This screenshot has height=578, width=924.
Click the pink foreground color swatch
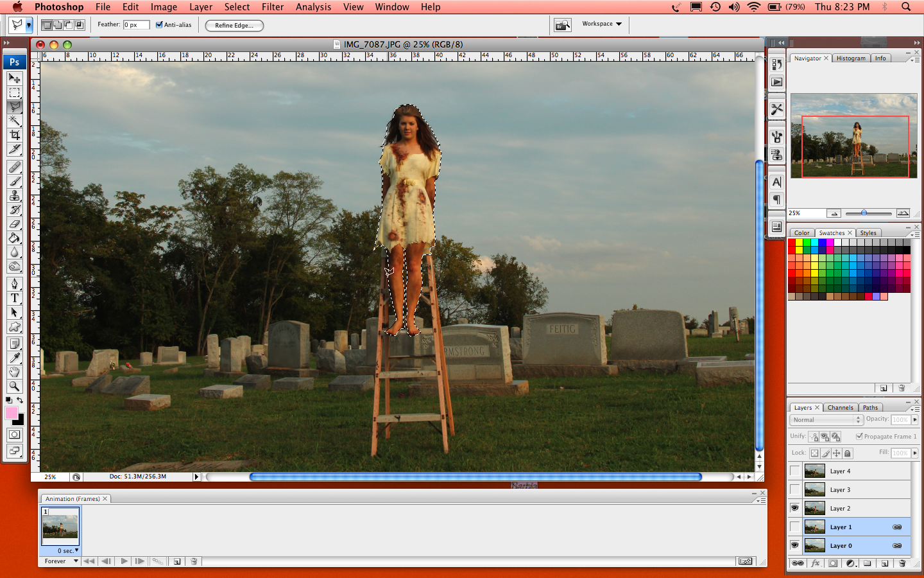(x=12, y=413)
